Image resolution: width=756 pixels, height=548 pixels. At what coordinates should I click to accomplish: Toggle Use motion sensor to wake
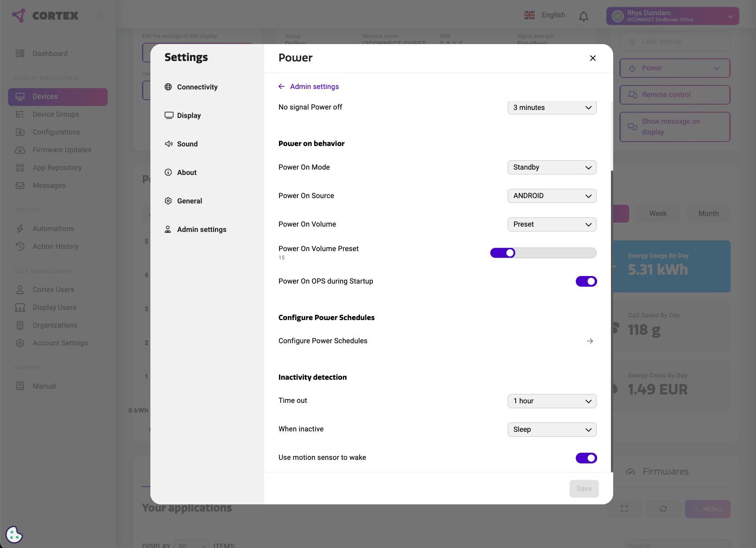coord(586,458)
